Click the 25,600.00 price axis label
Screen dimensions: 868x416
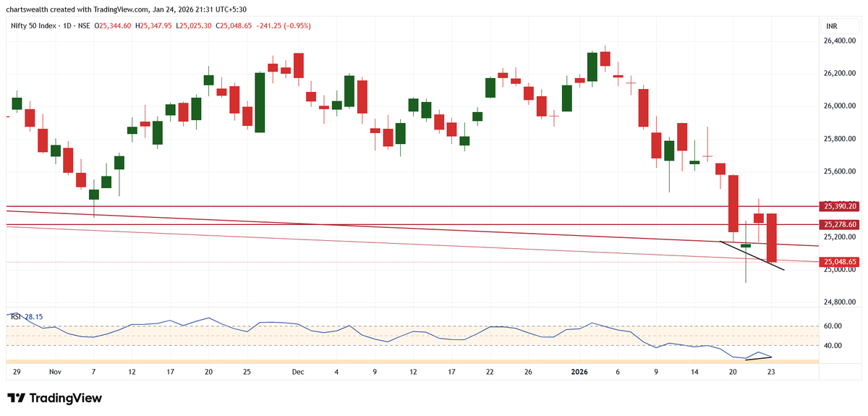[x=841, y=171]
